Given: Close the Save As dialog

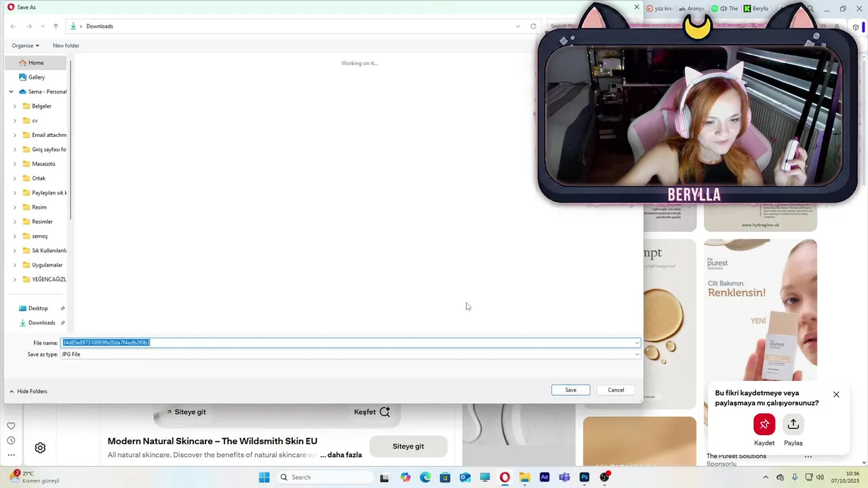Looking at the screenshot, I should (636, 7).
